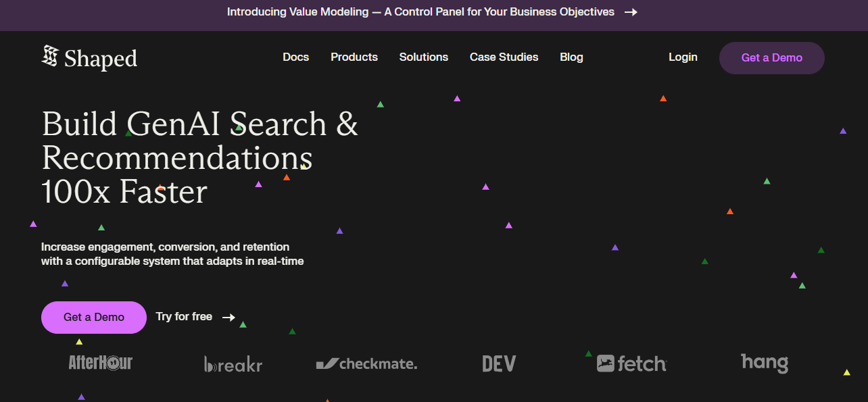Click the pink hero Get a Demo button

pos(94,317)
